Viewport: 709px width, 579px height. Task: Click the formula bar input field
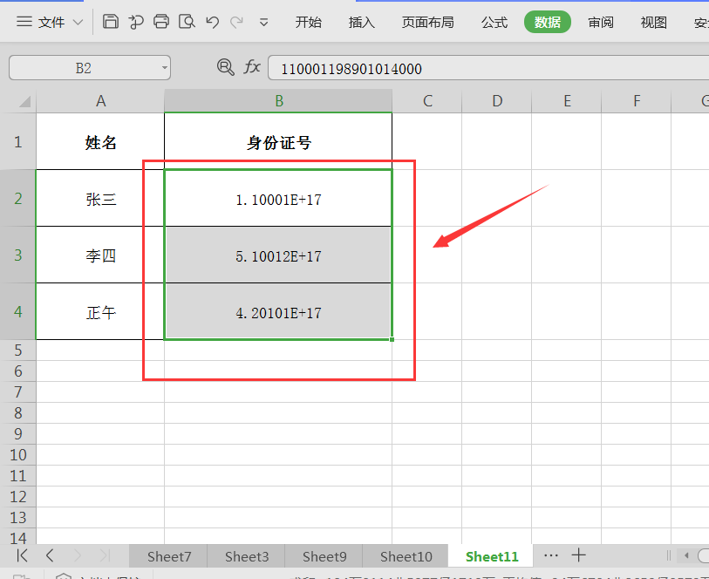pos(488,68)
